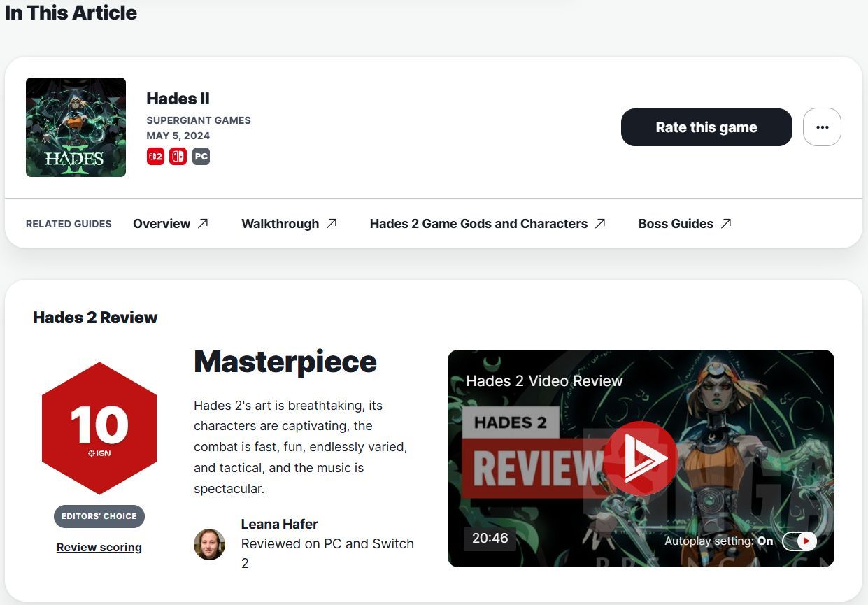Click the arrow icon beside Overview
The image size is (868, 605).
point(203,224)
